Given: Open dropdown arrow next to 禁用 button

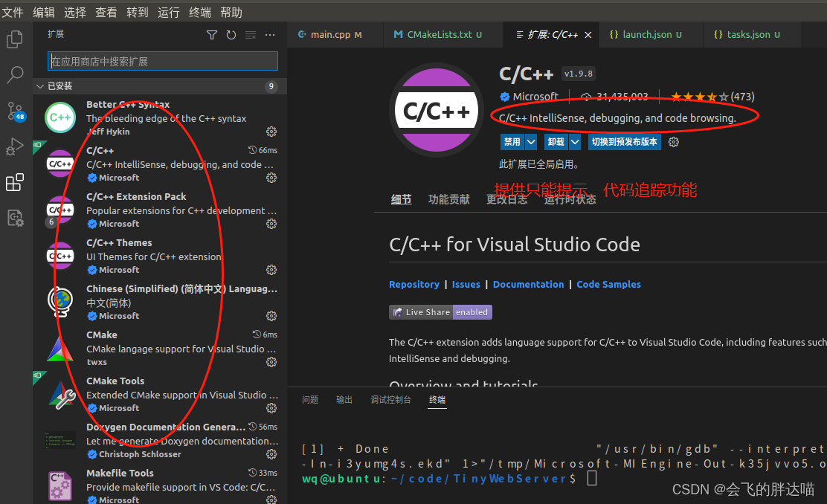Looking at the screenshot, I should click(531, 142).
